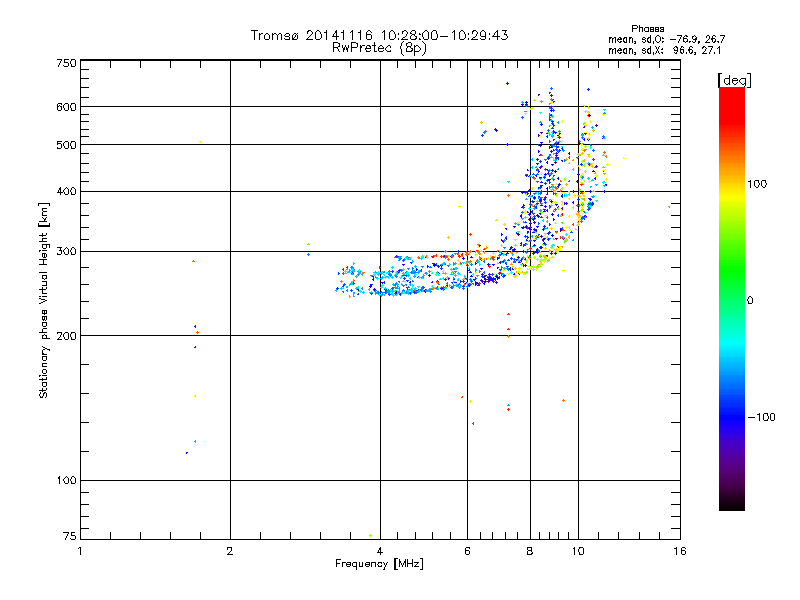Click the 100 y-axis tick label

(x=67, y=481)
